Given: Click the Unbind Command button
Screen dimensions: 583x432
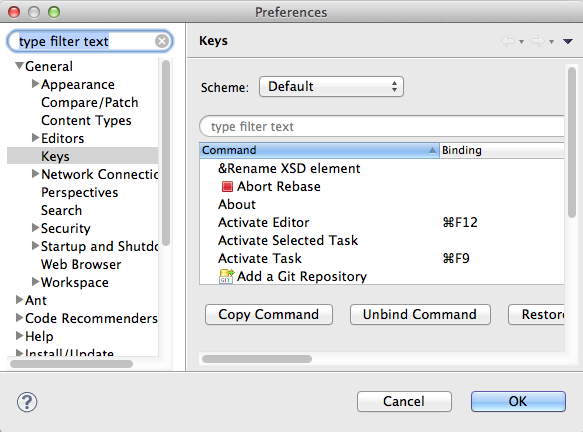Looking at the screenshot, I should tap(420, 315).
